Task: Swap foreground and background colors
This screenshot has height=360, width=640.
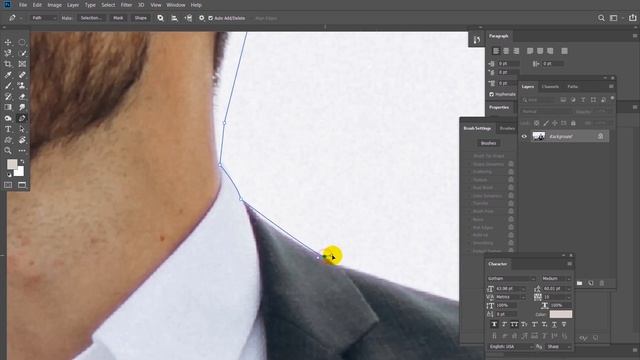Action: click(x=22, y=162)
